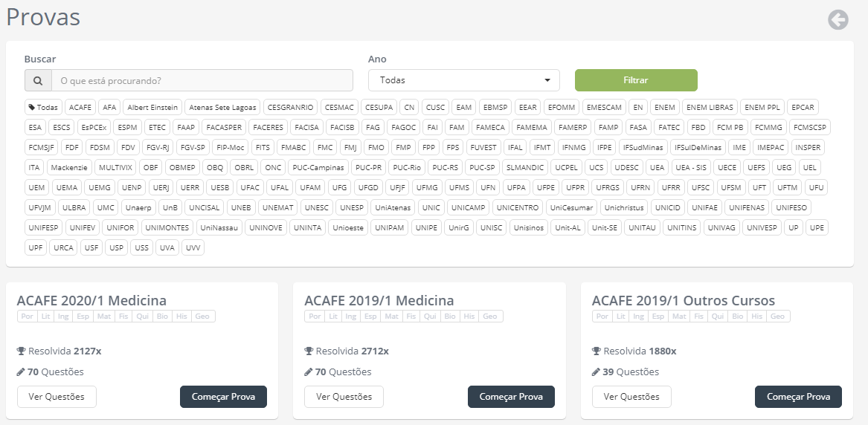Filter by UERJ tag
The image size is (868, 425).
tap(161, 187)
